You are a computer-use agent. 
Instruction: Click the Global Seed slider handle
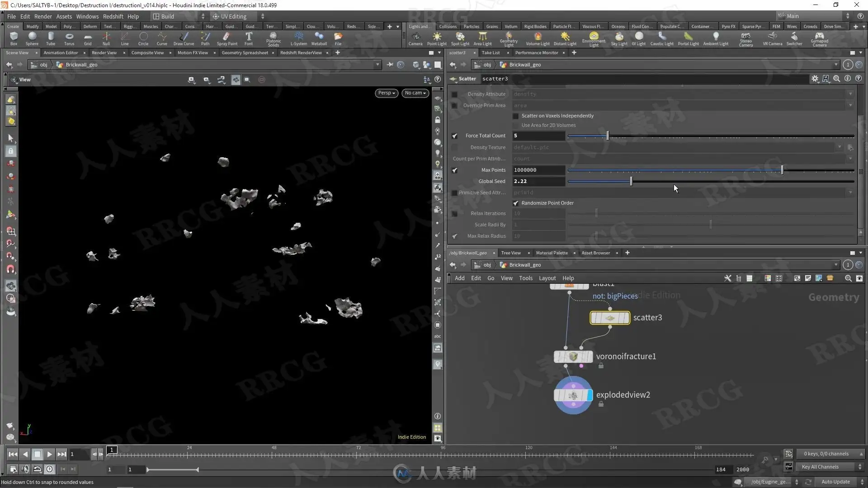631,181
